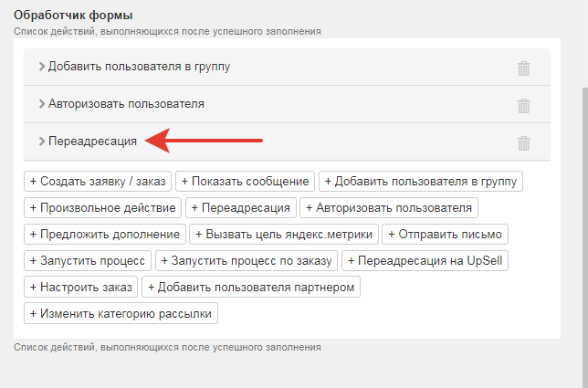This screenshot has width=588, height=388.
Task: Add '+ Произвольное действие' action
Action: [103, 207]
